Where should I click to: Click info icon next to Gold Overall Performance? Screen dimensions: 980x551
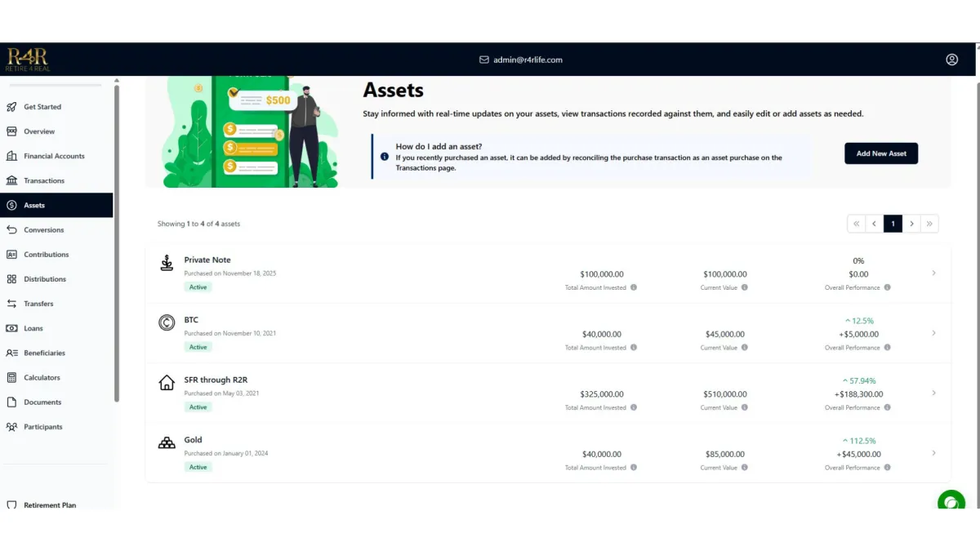tap(888, 468)
